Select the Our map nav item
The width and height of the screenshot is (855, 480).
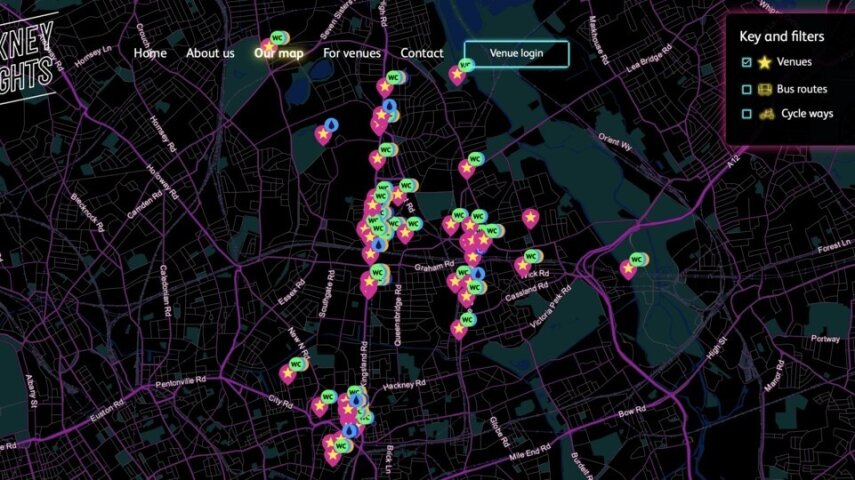pos(279,53)
